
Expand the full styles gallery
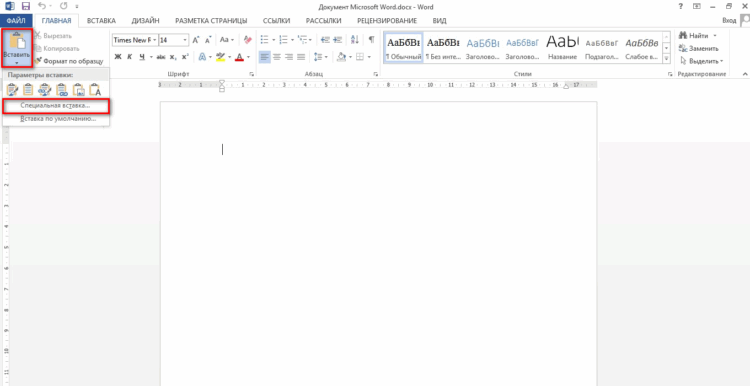click(667, 58)
